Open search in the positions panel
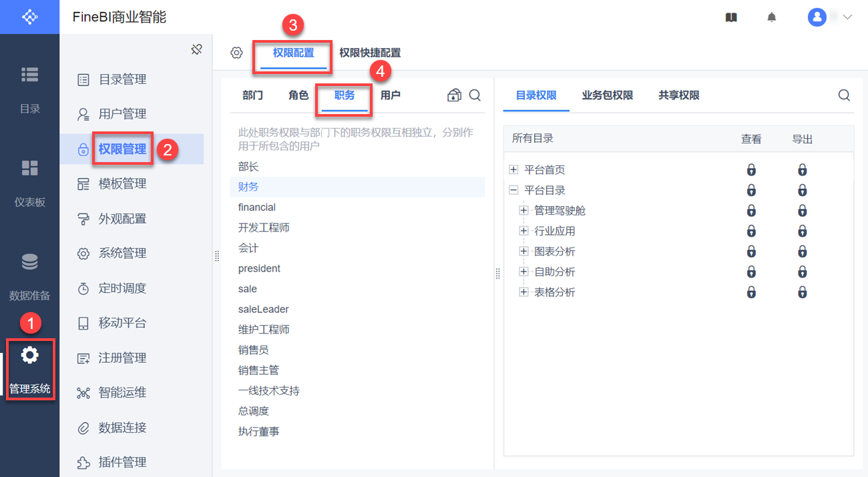Viewport: 868px width, 477px height. tap(475, 95)
